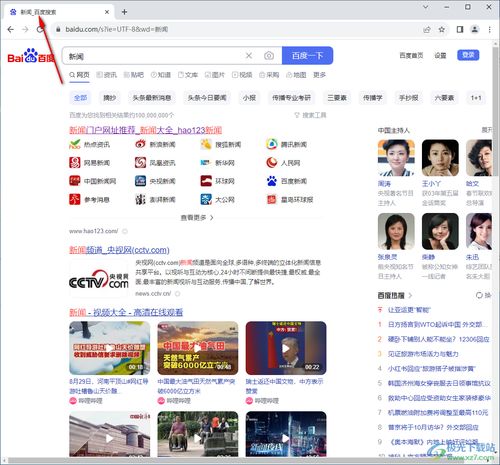Select the 三要素 filter chip
Viewport: 500px width, 465px height.
[x=337, y=98]
